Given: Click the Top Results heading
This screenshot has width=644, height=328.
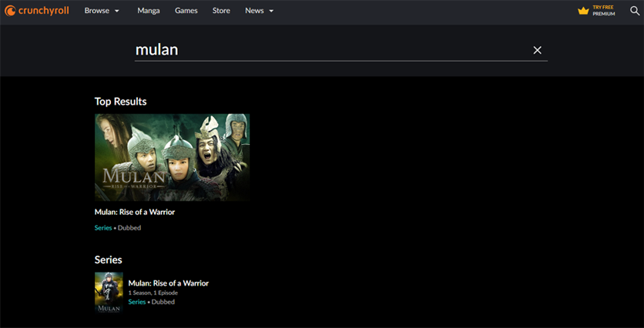Looking at the screenshot, I should coord(120,102).
